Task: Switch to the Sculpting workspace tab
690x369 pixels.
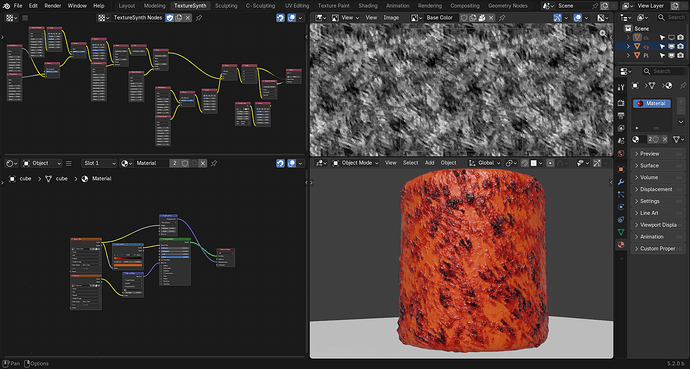Action: point(226,6)
